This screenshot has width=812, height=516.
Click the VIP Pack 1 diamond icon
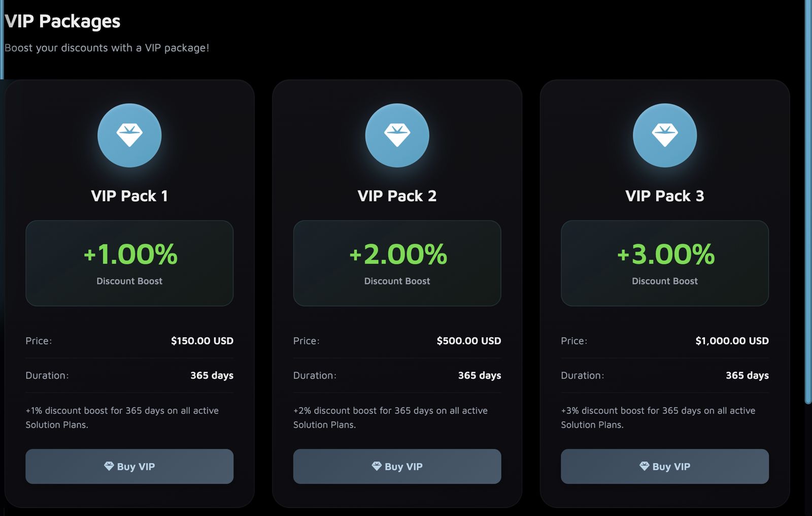tap(129, 135)
